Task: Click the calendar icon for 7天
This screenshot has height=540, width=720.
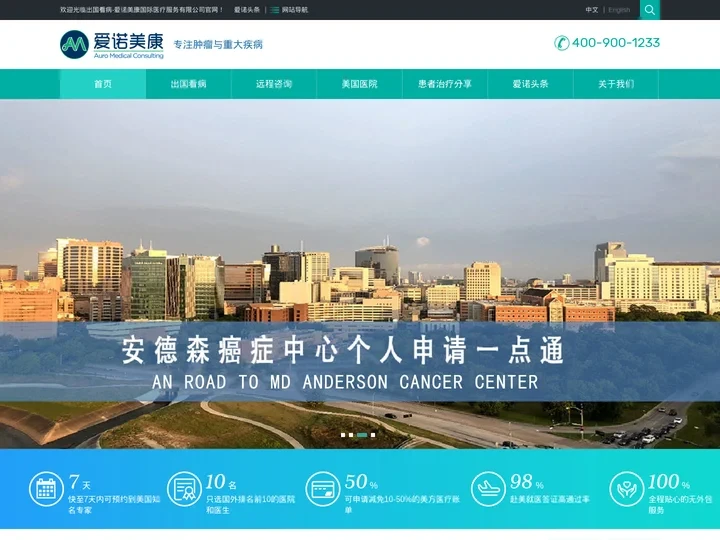Action: pyautogui.click(x=46, y=489)
